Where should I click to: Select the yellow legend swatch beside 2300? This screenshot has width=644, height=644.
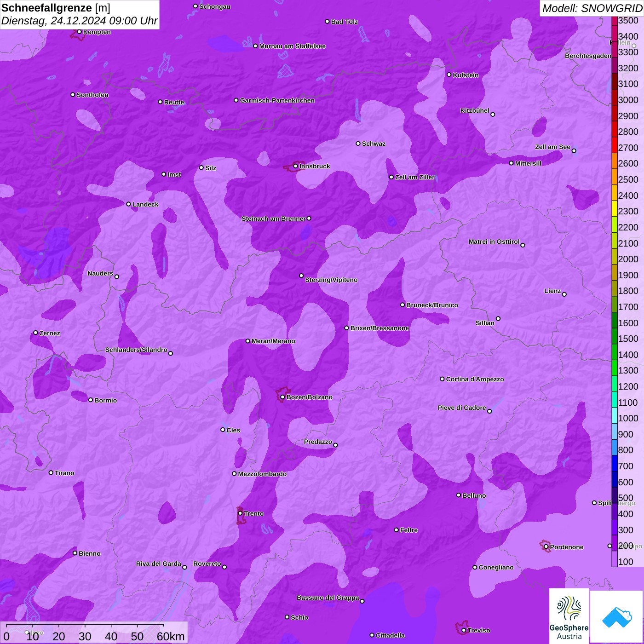[x=615, y=208]
